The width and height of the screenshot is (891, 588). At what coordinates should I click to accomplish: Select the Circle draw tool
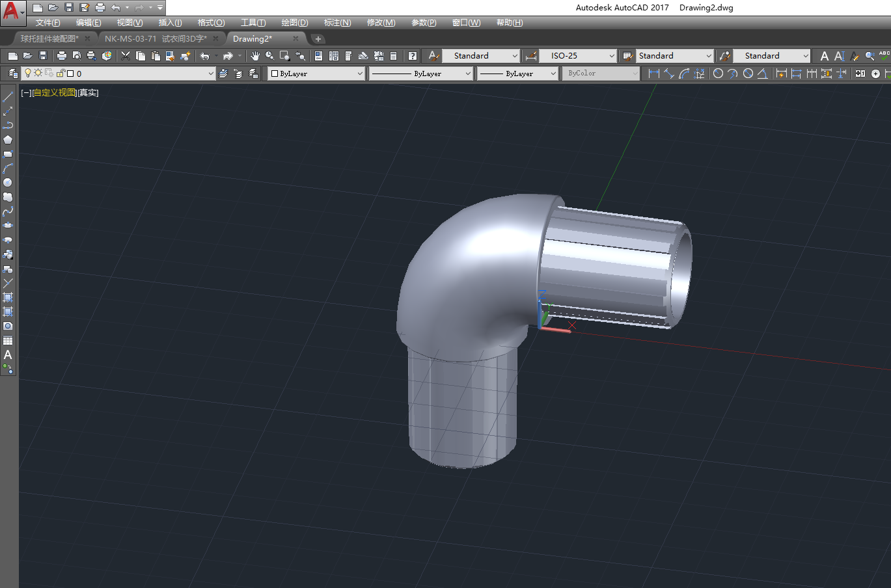point(8,183)
